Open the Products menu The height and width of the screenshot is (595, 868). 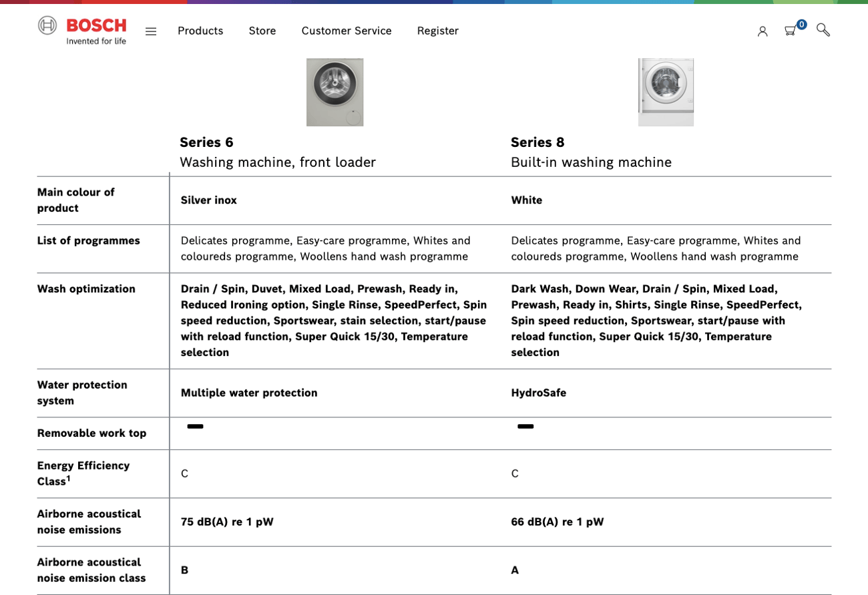pyautogui.click(x=200, y=31)
